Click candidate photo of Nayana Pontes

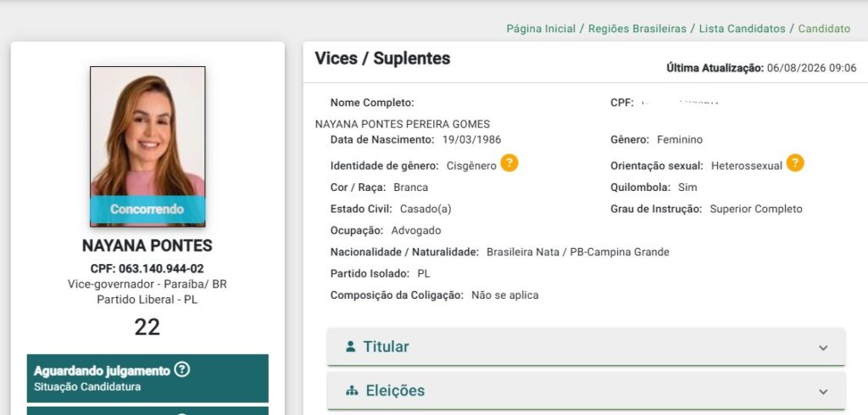point(147,147)
